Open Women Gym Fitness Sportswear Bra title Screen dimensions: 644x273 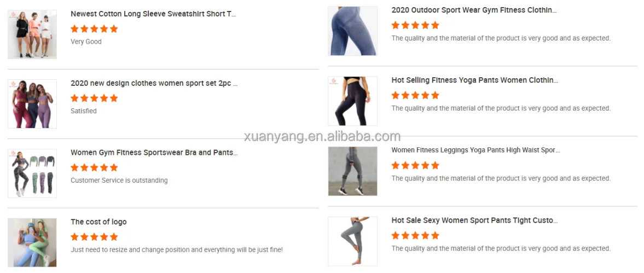[154, 153]
